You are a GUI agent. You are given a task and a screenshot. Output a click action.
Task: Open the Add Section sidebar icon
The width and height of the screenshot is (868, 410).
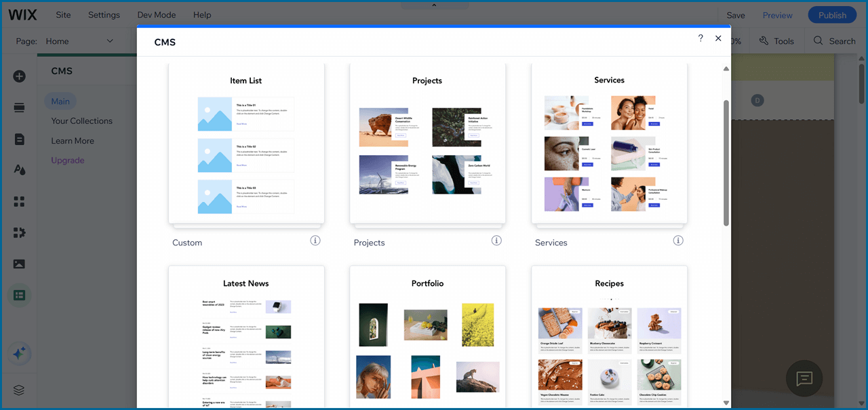tap(19, 108)
